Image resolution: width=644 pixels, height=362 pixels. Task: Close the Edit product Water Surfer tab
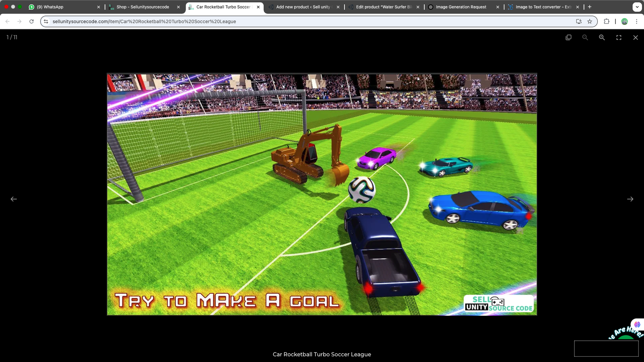pyautogui.click(x=418, y=7)
